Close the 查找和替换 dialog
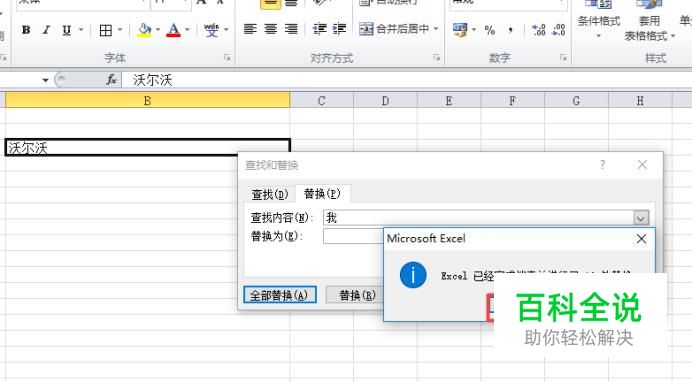692x382 pixels. 642,165
